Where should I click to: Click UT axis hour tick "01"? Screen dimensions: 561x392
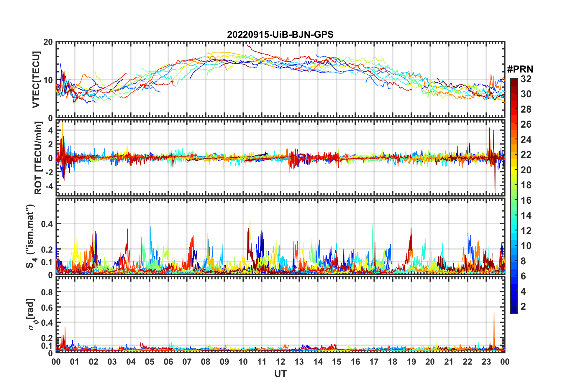point(75,362)
